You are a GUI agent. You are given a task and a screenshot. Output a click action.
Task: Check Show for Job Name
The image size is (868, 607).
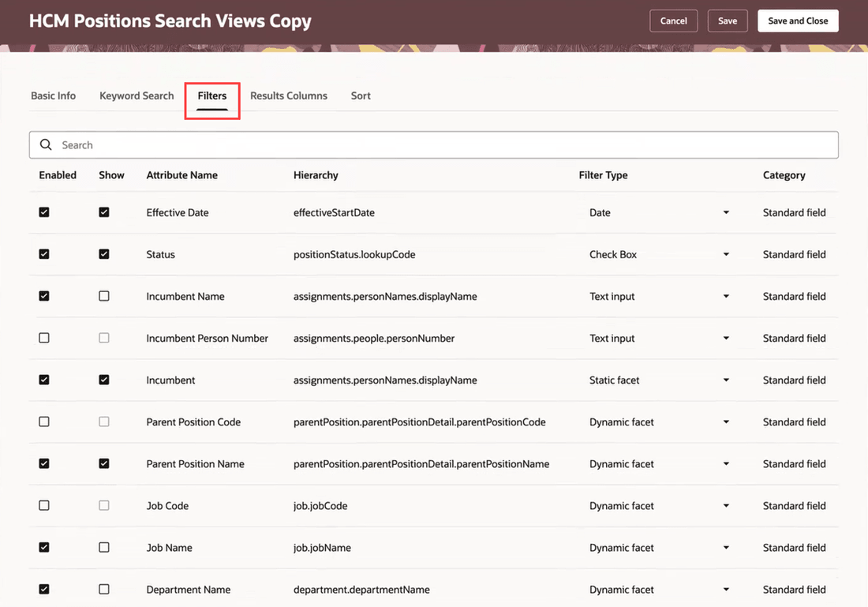(104, 547)
